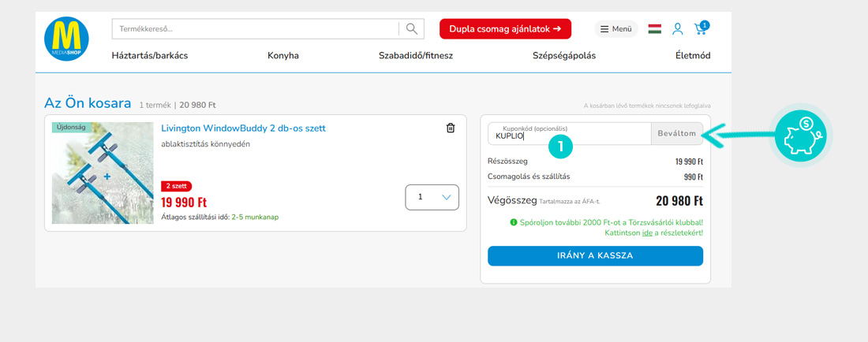Click the search magnifier icon
Image resolution: width=868 pixels, height=342 pixels.
tap(411, 29)
